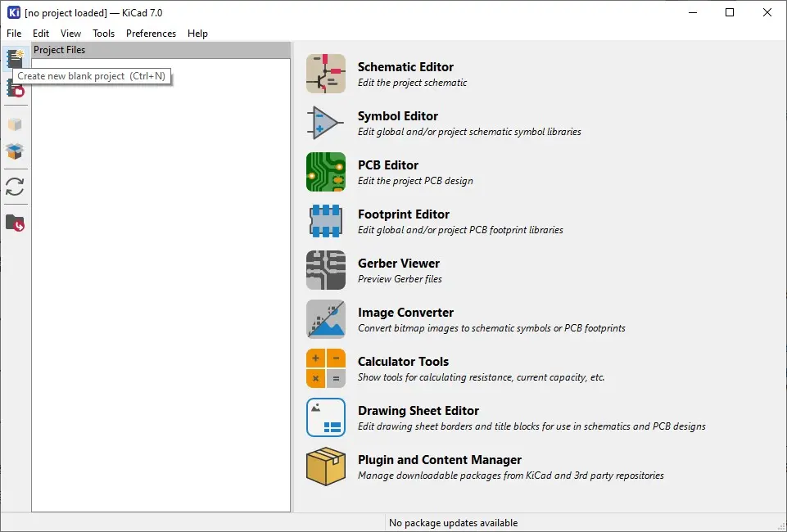
Task: Click the "Drawing Sheet Editor" title text
Action: pos(418,411)
